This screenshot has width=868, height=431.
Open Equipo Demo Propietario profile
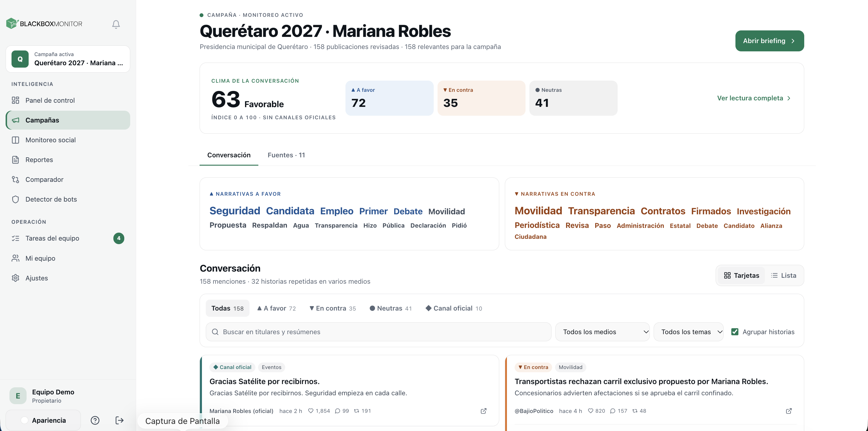pos(68,396)
